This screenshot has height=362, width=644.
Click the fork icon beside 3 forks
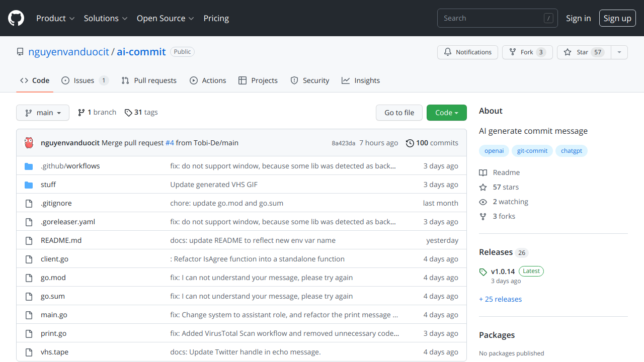point(483,216)
